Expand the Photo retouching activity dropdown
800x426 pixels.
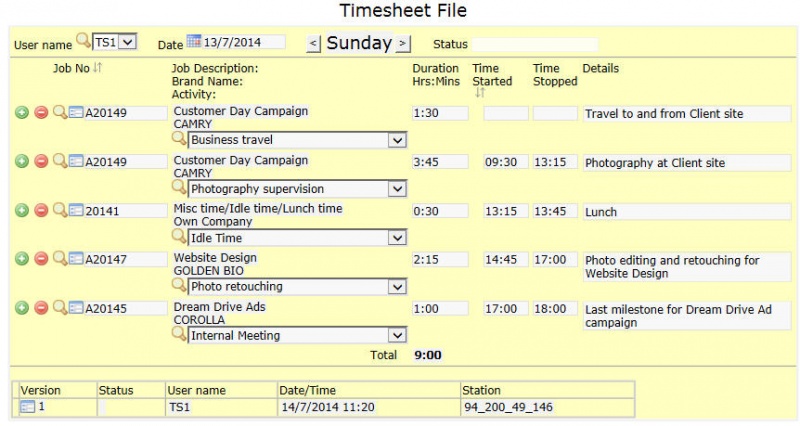(397, 287)
